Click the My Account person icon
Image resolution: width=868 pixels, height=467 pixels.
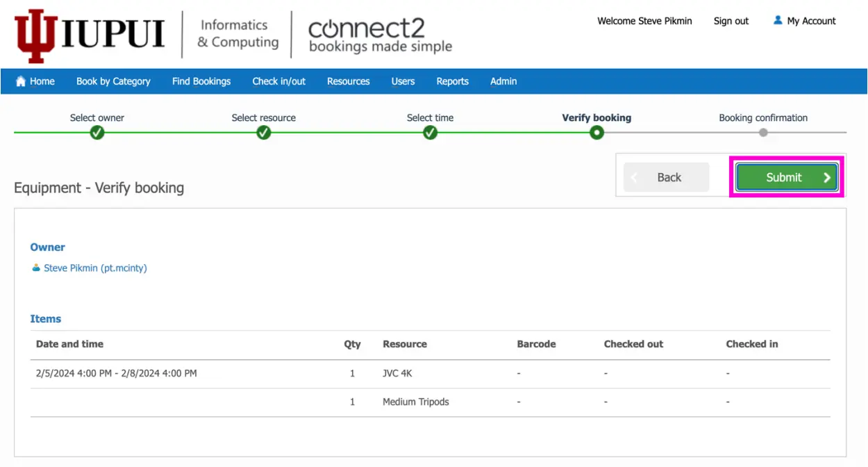pos(778,21)
